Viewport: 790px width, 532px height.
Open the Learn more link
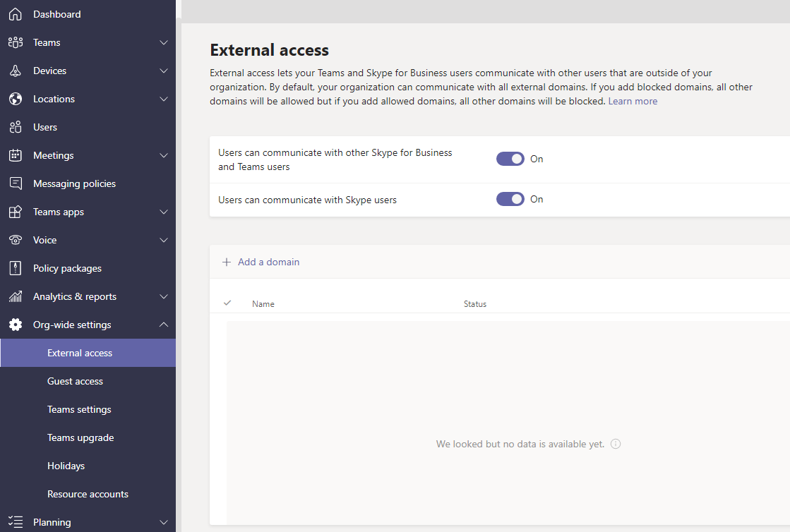633,101
